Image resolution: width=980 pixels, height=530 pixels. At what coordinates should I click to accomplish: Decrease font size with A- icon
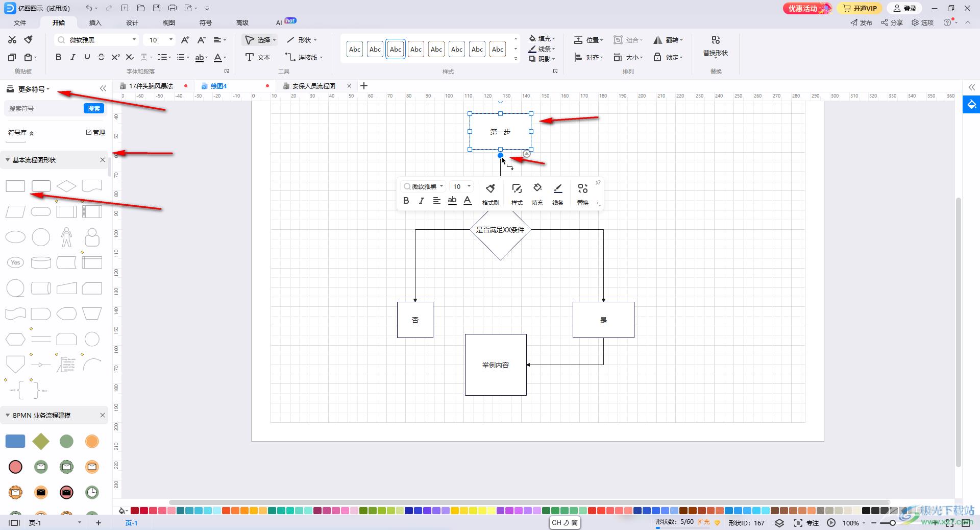click(x=202, y=40)
